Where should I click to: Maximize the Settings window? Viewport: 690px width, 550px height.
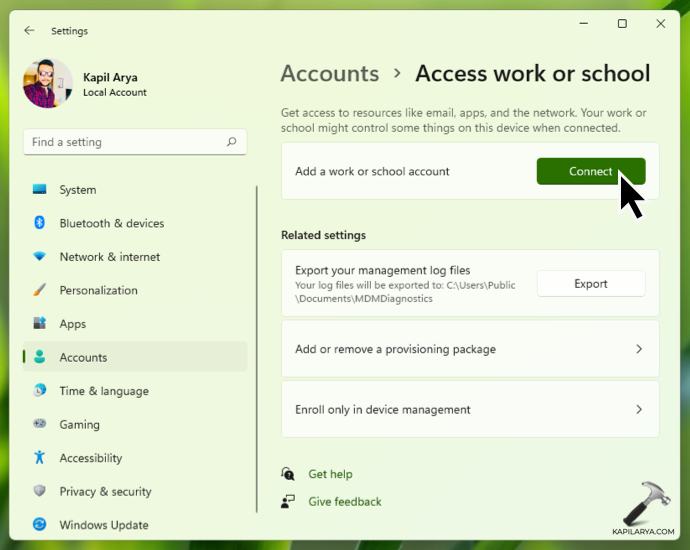622,23
